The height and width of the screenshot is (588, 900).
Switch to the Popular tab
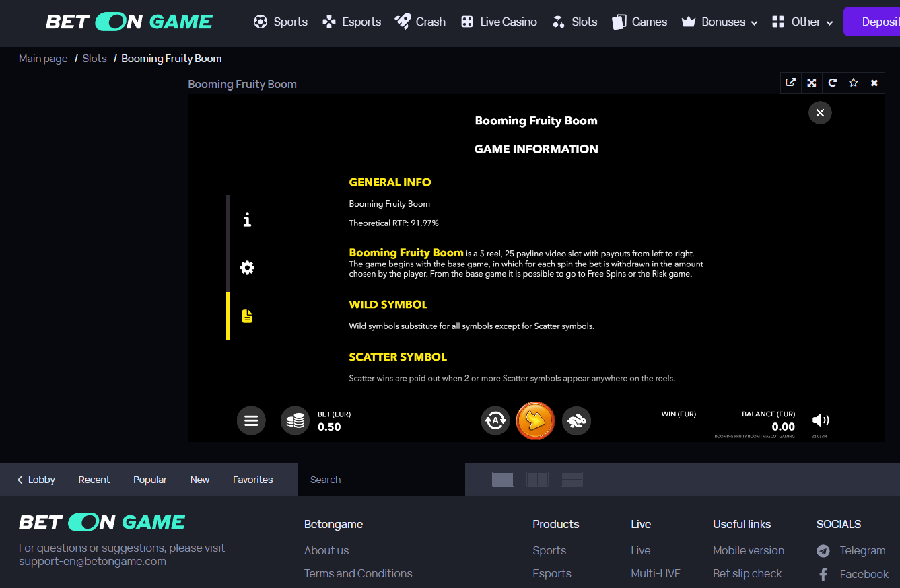(x=150, y=480)
